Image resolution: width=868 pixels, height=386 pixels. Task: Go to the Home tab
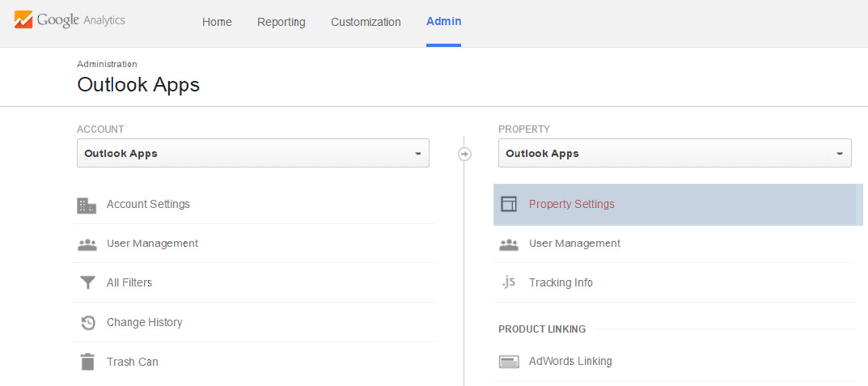tap(217, 22)
